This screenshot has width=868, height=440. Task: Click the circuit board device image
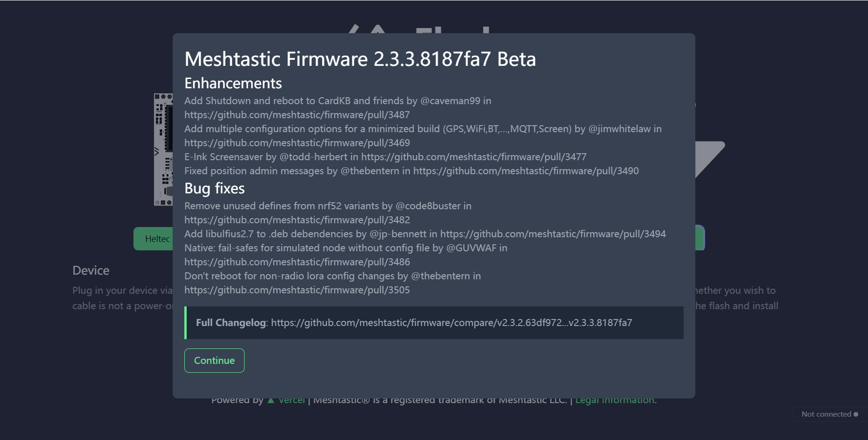[x=163, y=149]
